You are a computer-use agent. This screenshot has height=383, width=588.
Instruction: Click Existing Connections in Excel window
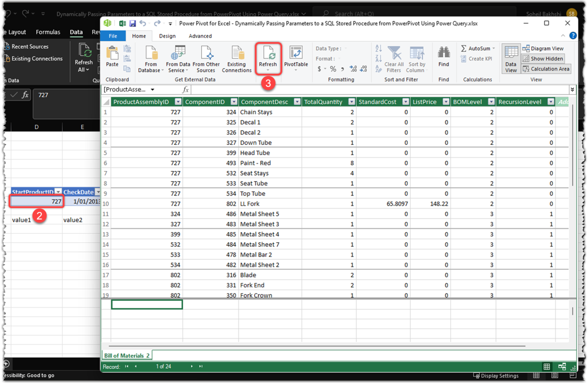(33, 59)
